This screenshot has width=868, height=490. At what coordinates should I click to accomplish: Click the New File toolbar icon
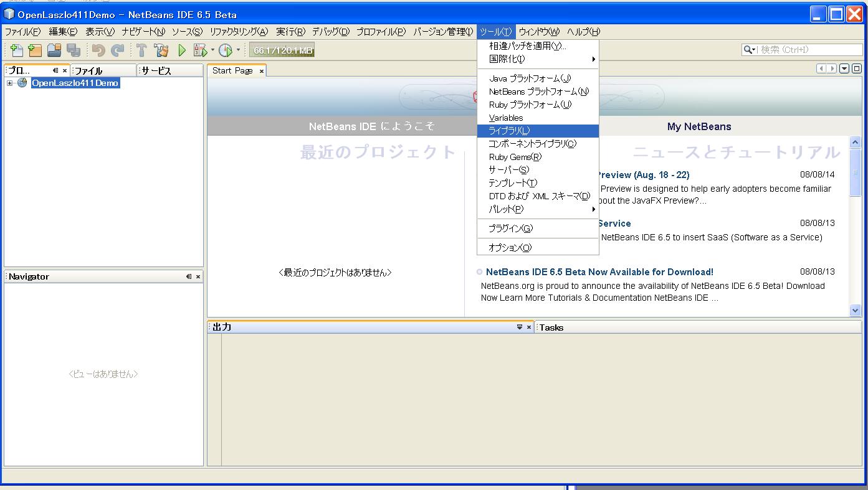(x=17, y=50)
